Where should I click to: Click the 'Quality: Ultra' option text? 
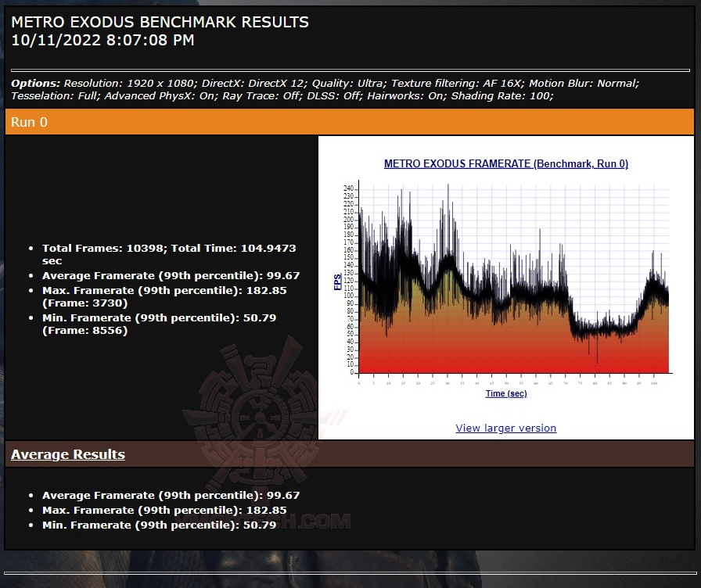tap(347, 83)
